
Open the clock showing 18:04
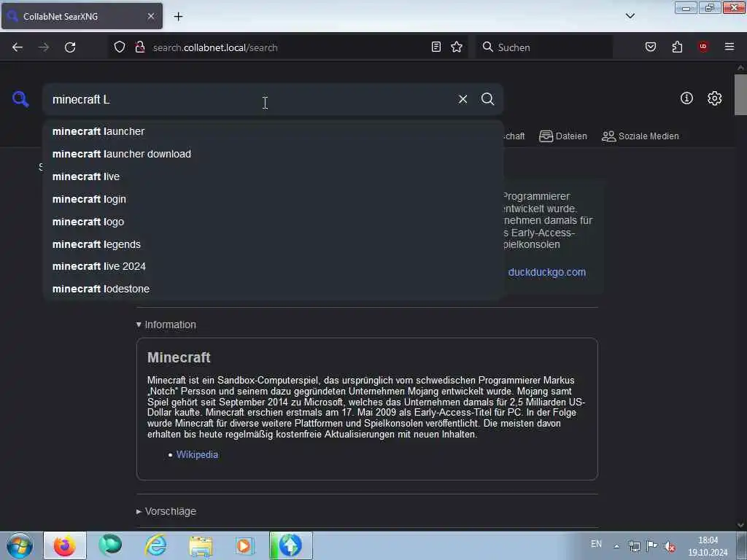(x=708, y=546)
